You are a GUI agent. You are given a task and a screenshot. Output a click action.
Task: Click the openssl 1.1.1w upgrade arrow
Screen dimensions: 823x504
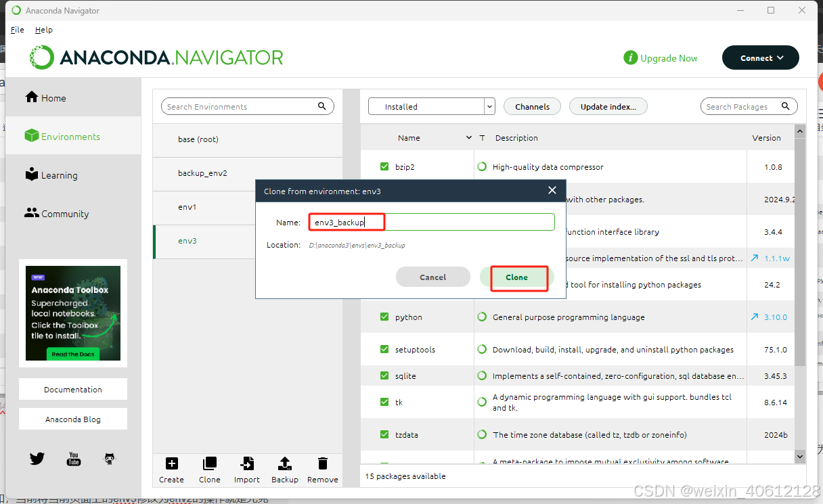(755, 258)
